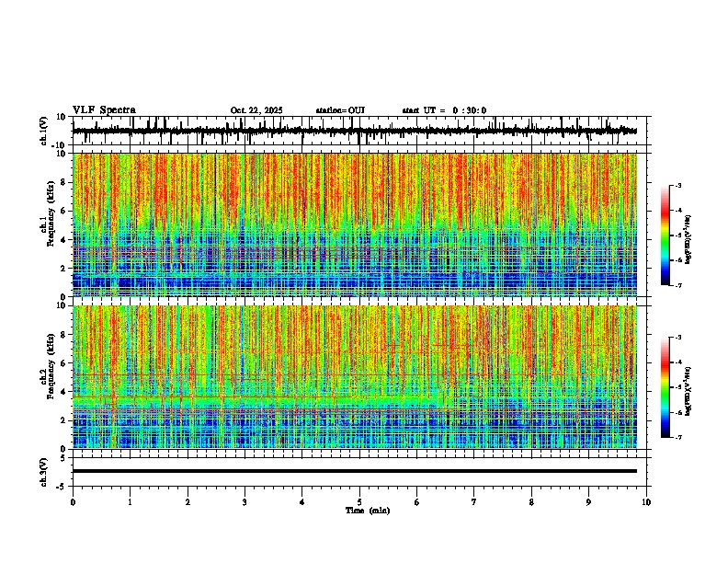Click the "start UT = 0 :30: 0" text
728x563 pixels.
[x=444, y=110]
